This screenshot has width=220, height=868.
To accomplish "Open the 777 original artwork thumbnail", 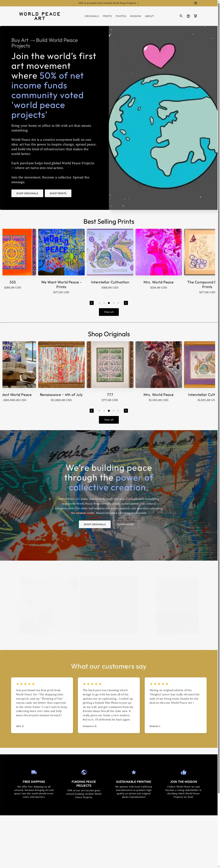I will coord(110,365).
